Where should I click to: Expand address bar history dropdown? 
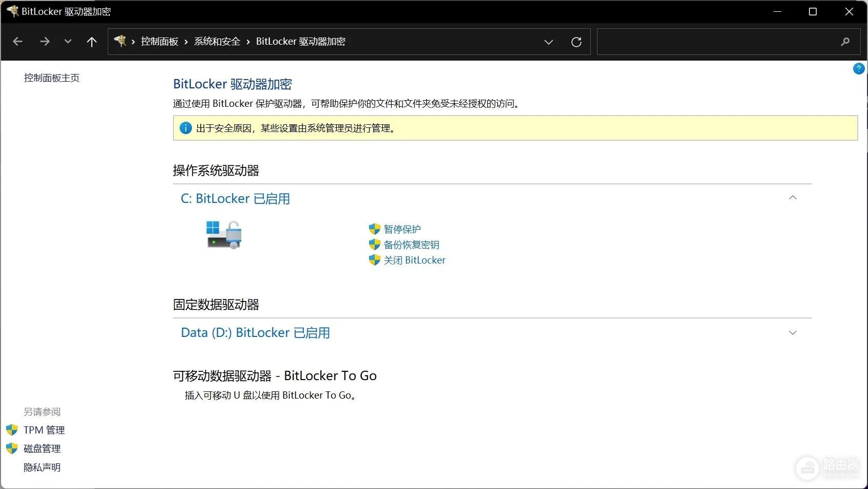(x=549, y=42)
